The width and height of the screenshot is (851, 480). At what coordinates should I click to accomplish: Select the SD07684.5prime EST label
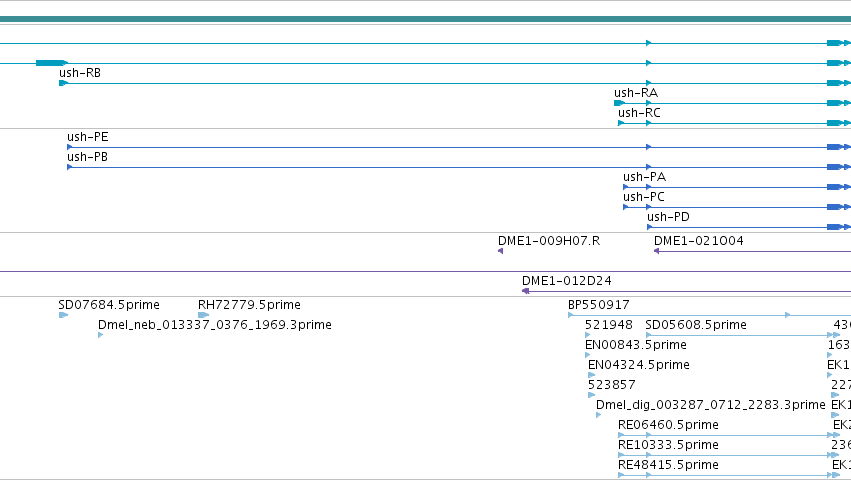click(x=109, y=305)
